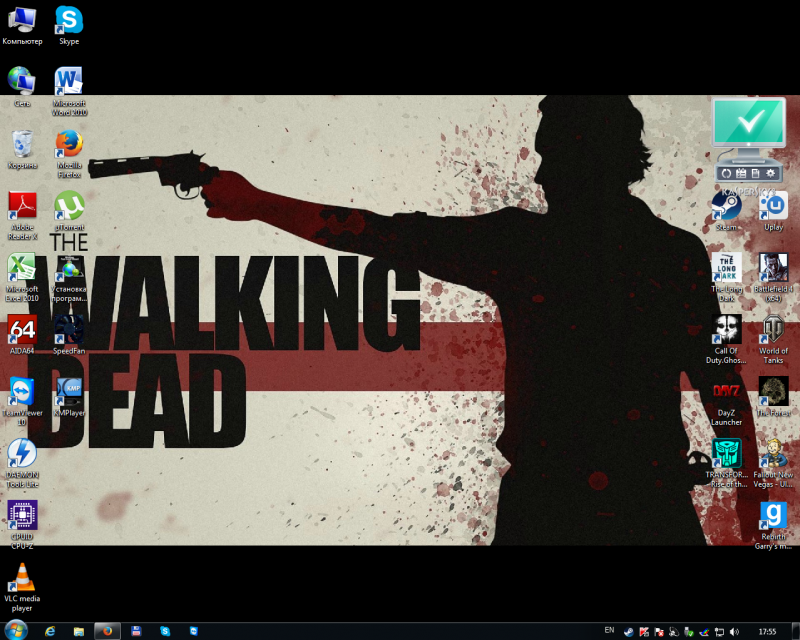Open Skype from the taskbar
Screen dimensions: 800x640
(165, 631)
